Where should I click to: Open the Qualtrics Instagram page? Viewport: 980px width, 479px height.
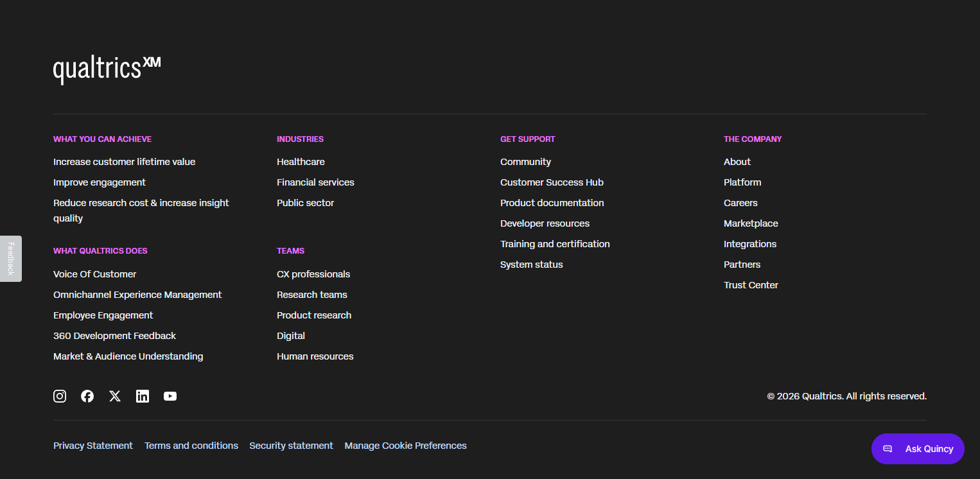point(60,396)
